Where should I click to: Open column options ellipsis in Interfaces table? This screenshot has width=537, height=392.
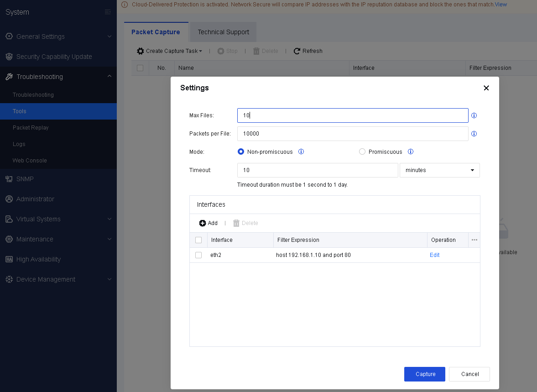click(x=474, y=240)
